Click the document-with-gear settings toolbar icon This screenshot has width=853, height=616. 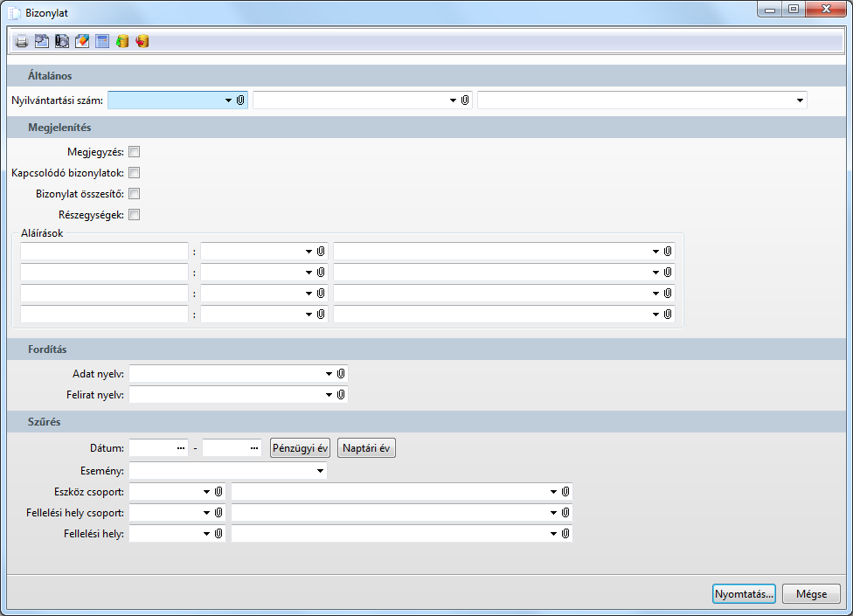pyautogui.click(x=42, y=41)
